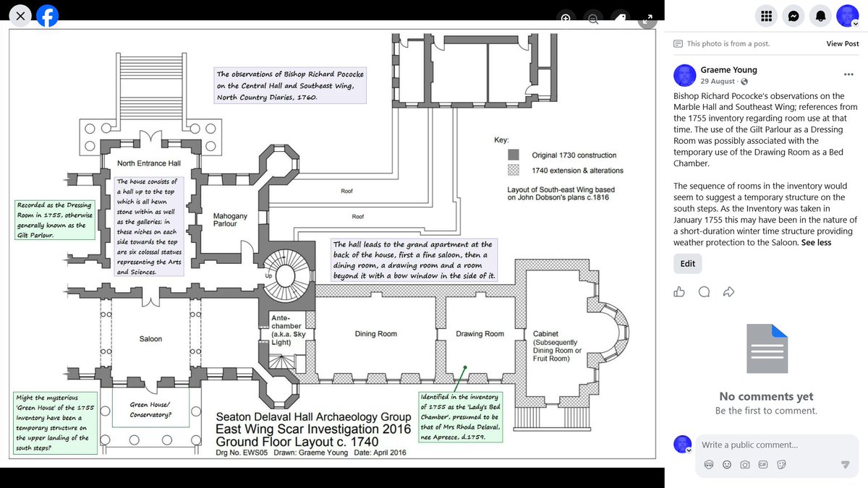Collapse the caption with See less
This screenshot has height=488, width=868.
pyautogui.click(x=816, y=243)
